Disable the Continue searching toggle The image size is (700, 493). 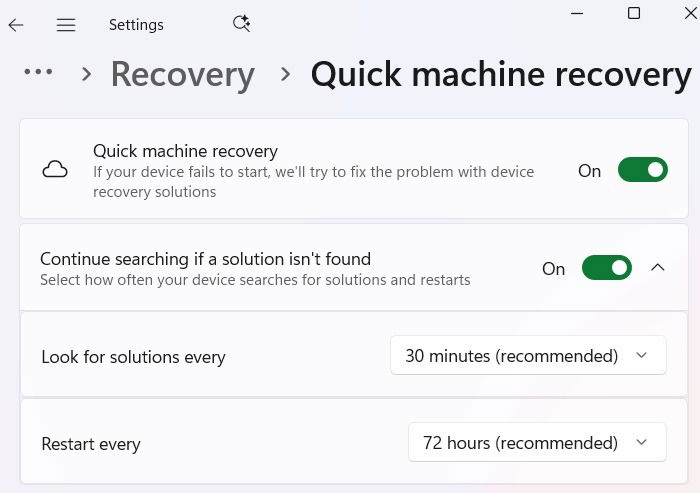(x=606, y=268)
